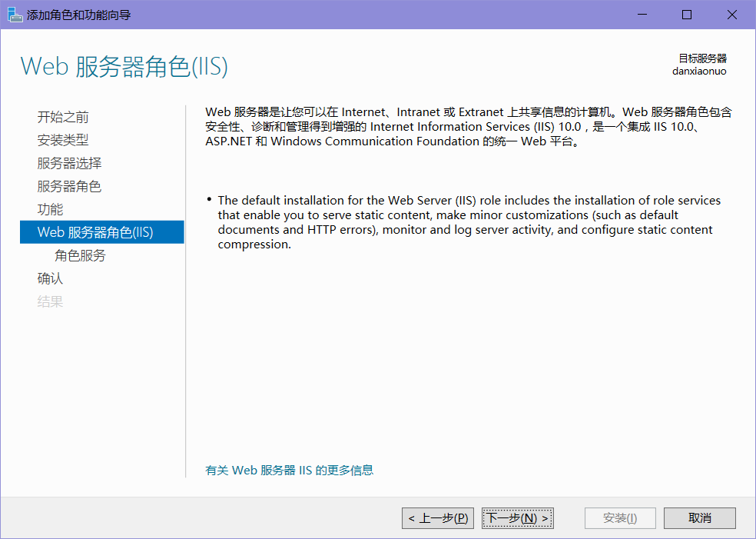Jump to 服务器角色 page
Image resolution: width=756 pixels, height=539 pixels.
pyautogui.click(x=69, y=186)
